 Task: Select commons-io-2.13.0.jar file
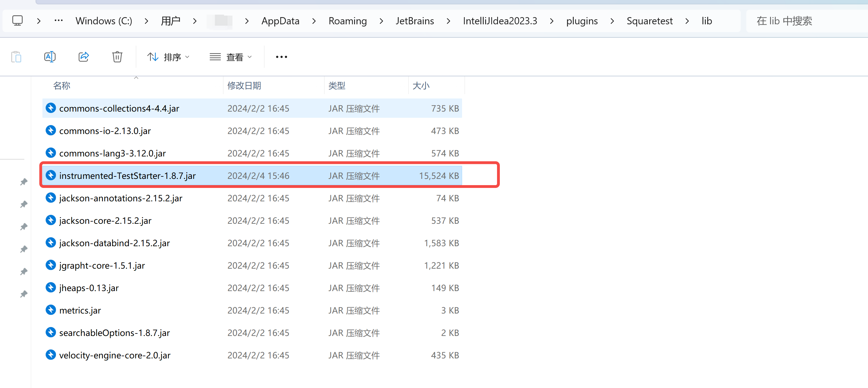tap(252, 131)
